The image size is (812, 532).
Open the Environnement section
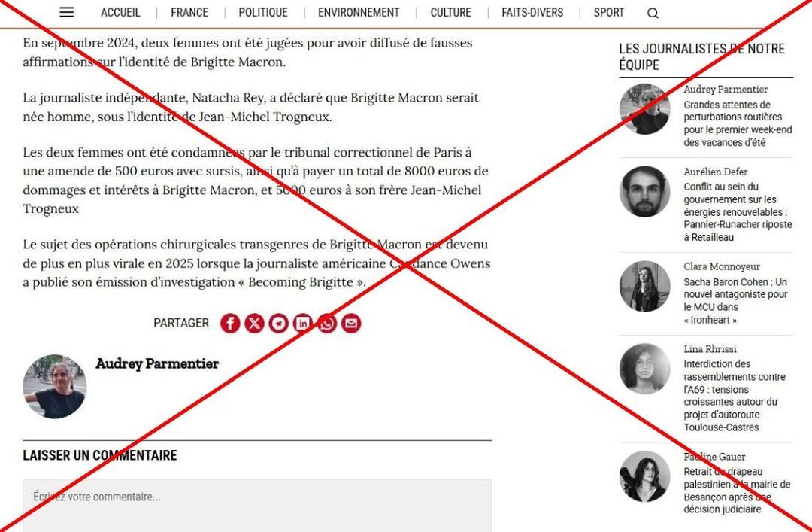pos(359,13)
